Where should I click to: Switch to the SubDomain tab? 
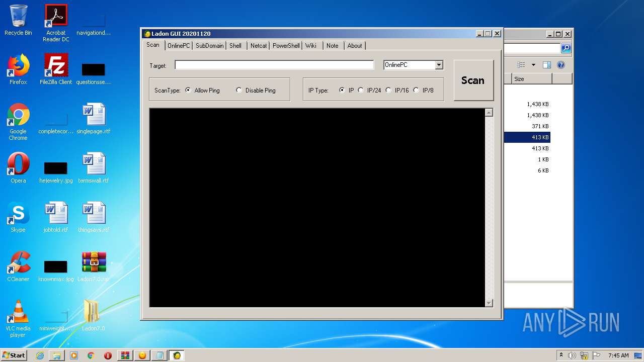pyautogui.click(x=210, y=45)
